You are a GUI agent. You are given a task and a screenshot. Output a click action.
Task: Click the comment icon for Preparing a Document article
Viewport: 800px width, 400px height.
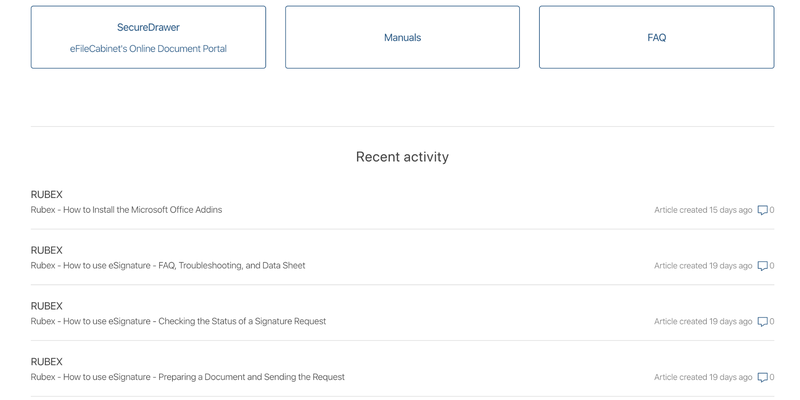coord(762,378)
